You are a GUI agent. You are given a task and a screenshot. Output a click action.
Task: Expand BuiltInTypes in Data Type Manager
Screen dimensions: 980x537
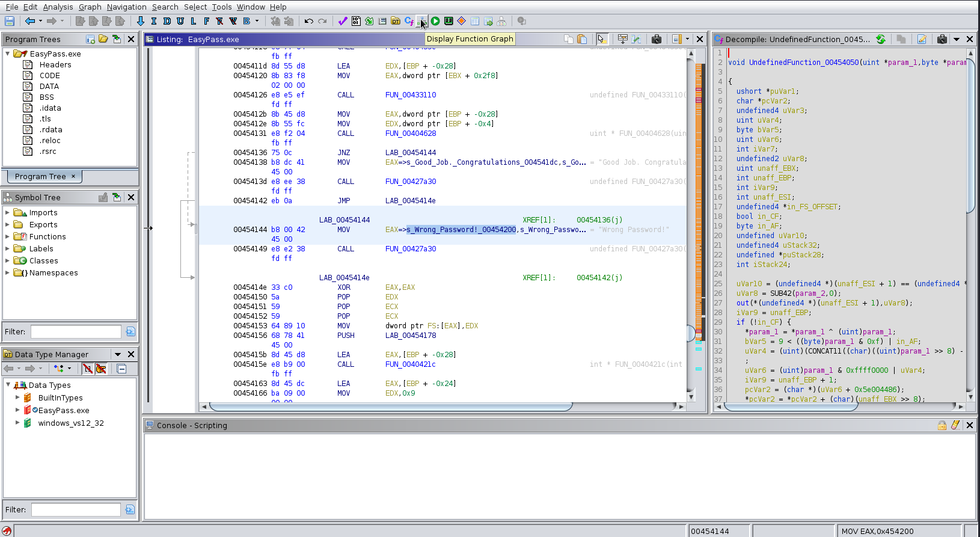17,397
